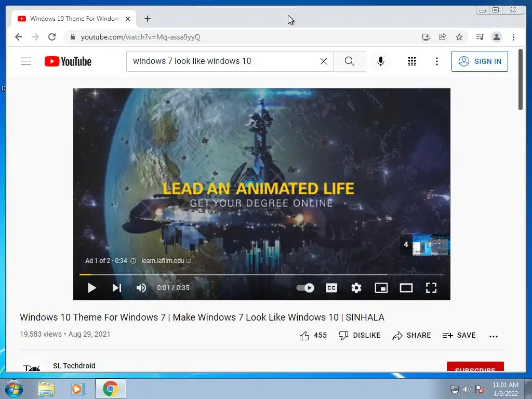
Task: Open more actions ellipsis below the video
Action: [494, 336]
